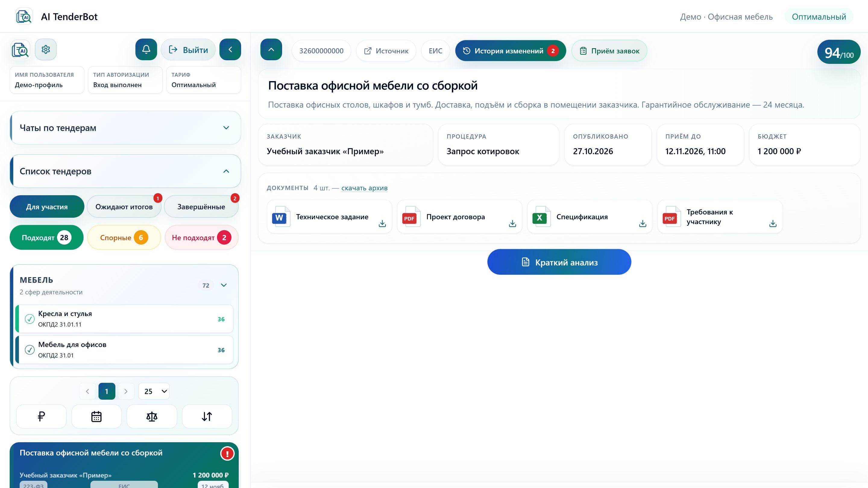Download the Требования к участнику PDF

(x=773, y=223)
